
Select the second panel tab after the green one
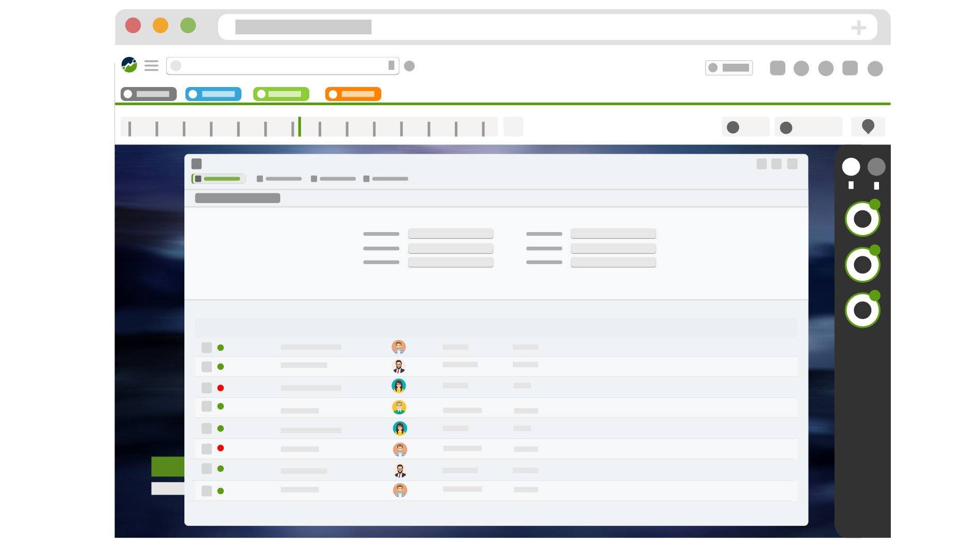pyautogui.click(x=279, y=179)
